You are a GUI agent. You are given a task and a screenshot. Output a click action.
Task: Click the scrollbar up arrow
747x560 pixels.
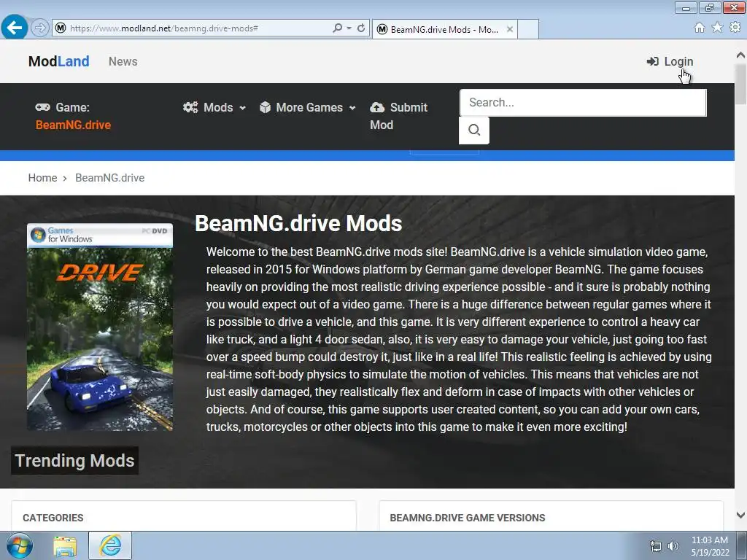(740, 55)
